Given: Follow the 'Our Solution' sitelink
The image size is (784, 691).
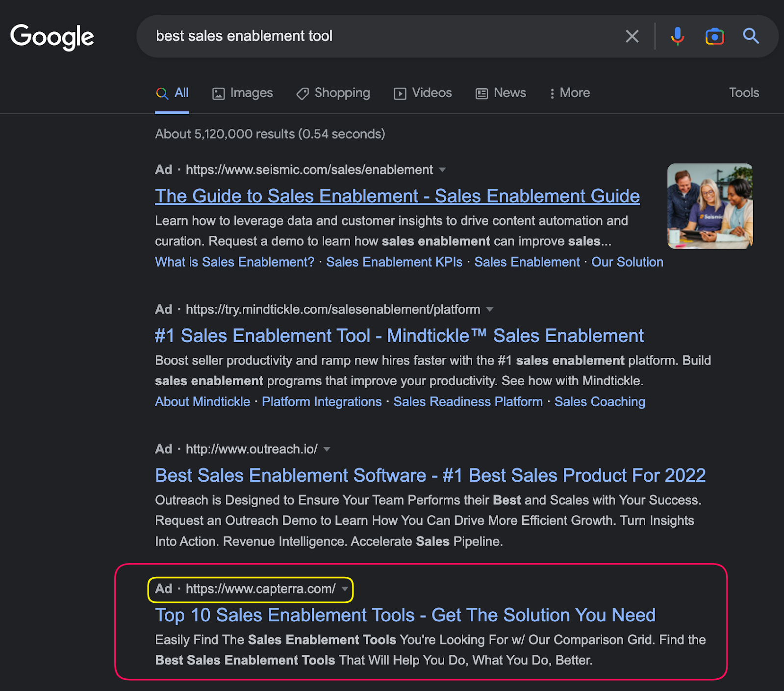Looking at the screenshot, I should click(x=627, y=262).
